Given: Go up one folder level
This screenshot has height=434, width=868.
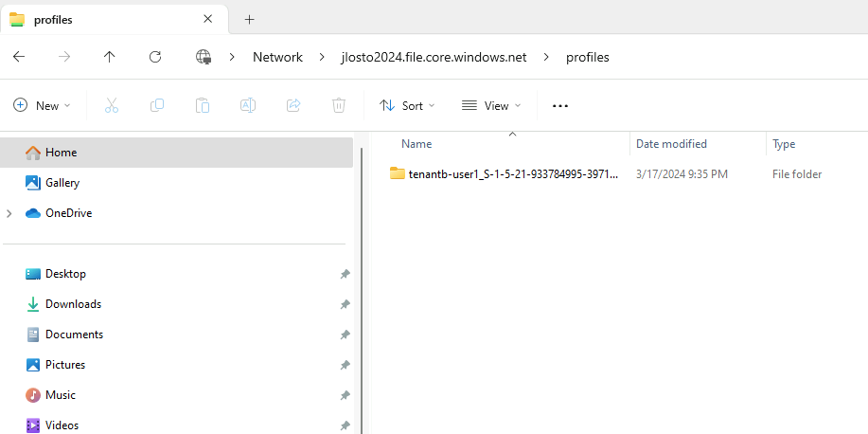Looking at the screenshot, I should [110, 57].
